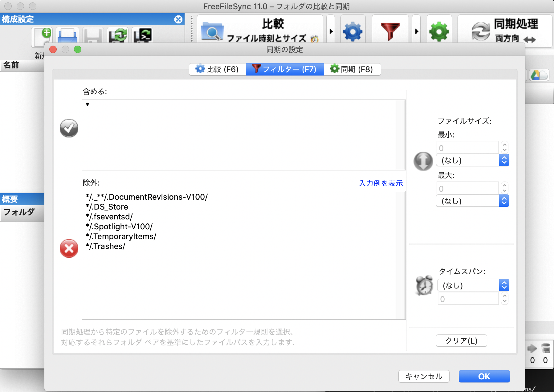
Task: Open the 同期 (F8) tab
Action: (352, 69)
